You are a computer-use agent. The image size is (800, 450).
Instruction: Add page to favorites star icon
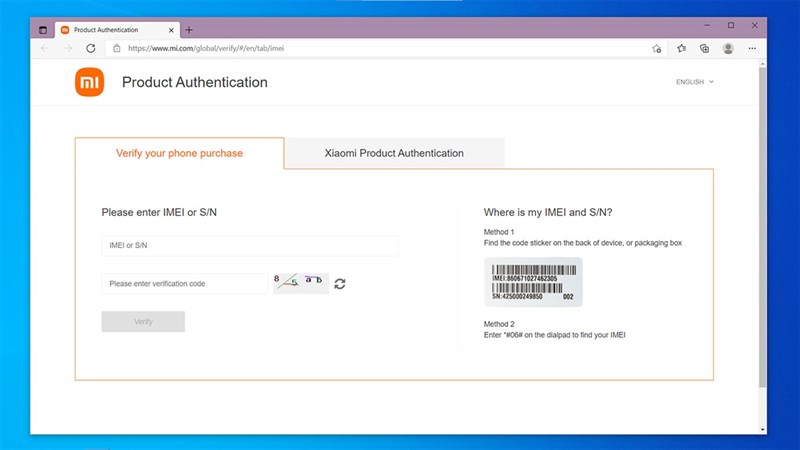pyautogui.click(x=657, y=48)
